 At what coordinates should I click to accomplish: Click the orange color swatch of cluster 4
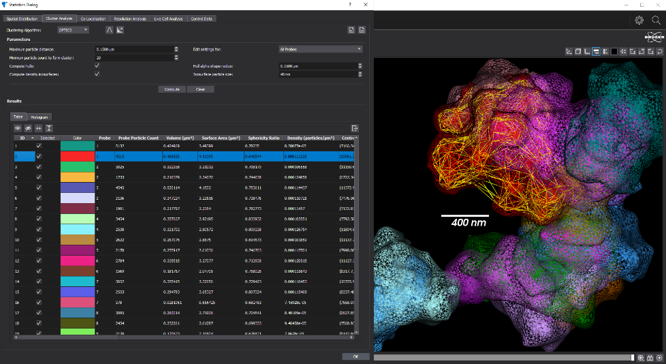pyautogui.click(x=78, y=177)
